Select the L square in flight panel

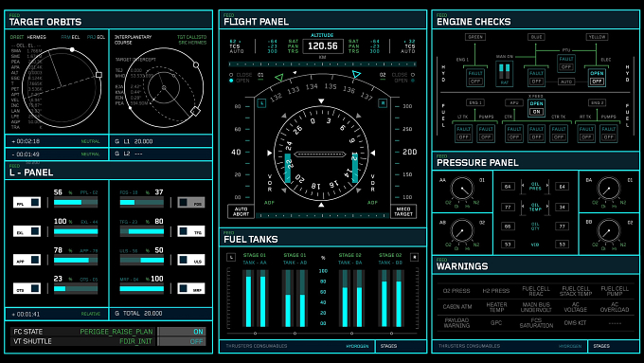click(261, 103)
